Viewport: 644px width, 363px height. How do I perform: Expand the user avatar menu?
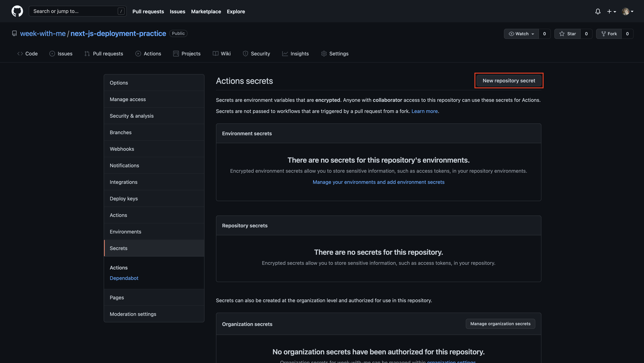[x=627, y=12]
